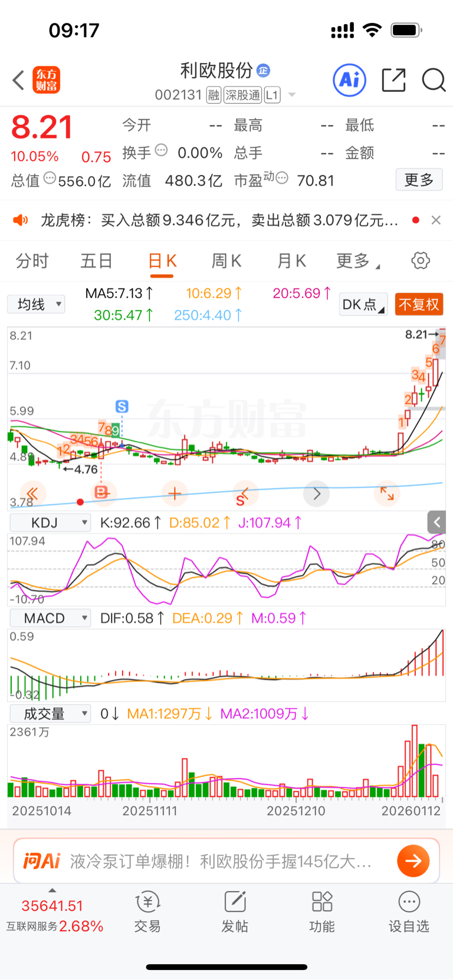This screenshot has height=980, width=453.
Task: Open the blue Ai assistant icon
Action: click(x=350, y=80)
